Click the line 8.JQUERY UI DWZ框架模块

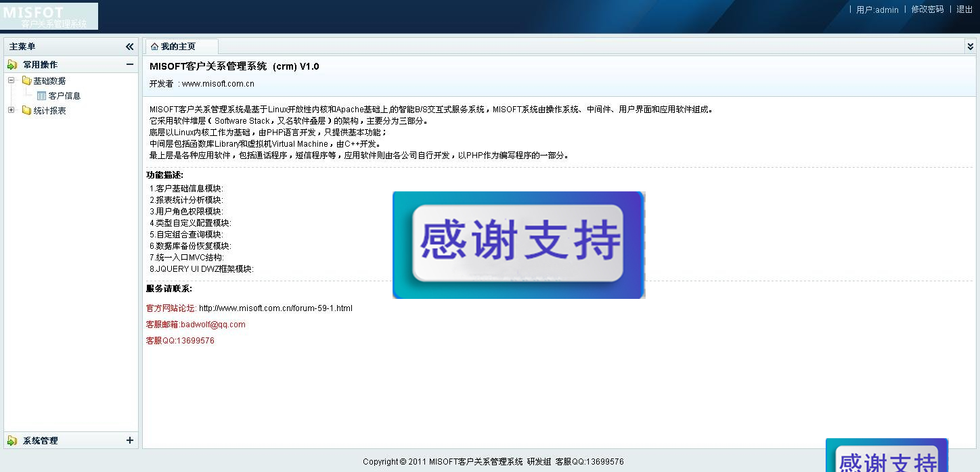pyautogui.click(x=202, y=269)
